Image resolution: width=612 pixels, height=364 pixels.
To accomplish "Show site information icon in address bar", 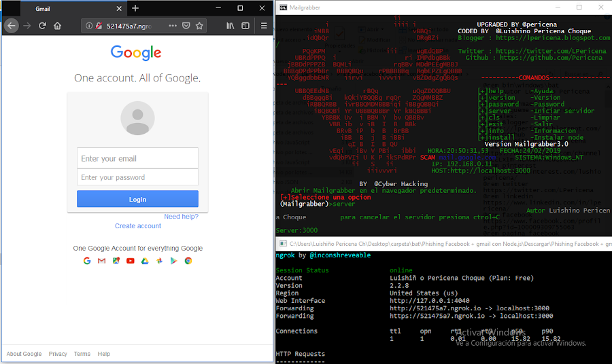I will coord(89,26).
